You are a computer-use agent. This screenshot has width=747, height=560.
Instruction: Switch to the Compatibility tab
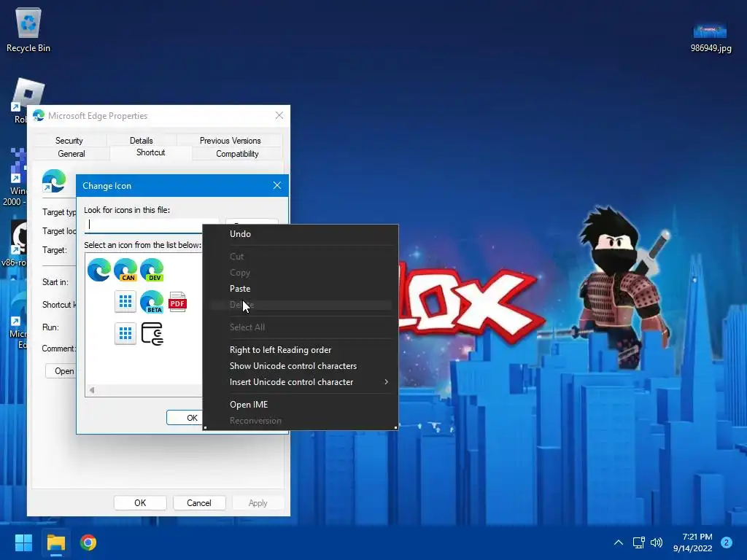click(x=237, y=154)
